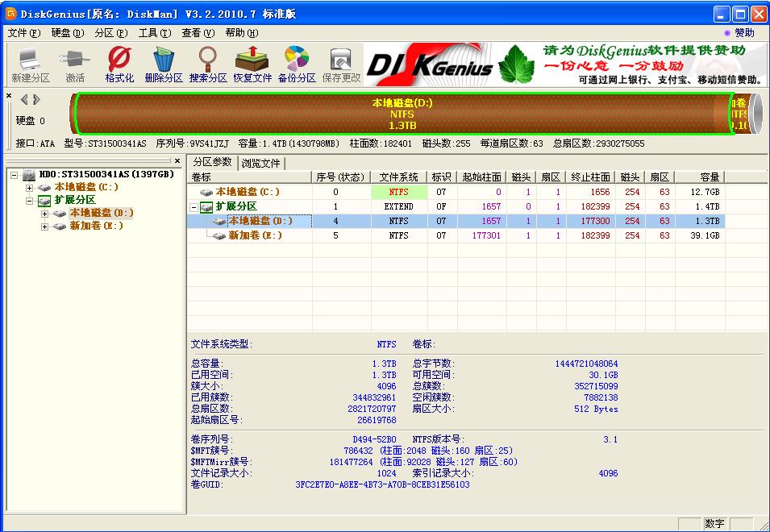Click the 卷序列号 value D494-52B0

coord(374,439)
